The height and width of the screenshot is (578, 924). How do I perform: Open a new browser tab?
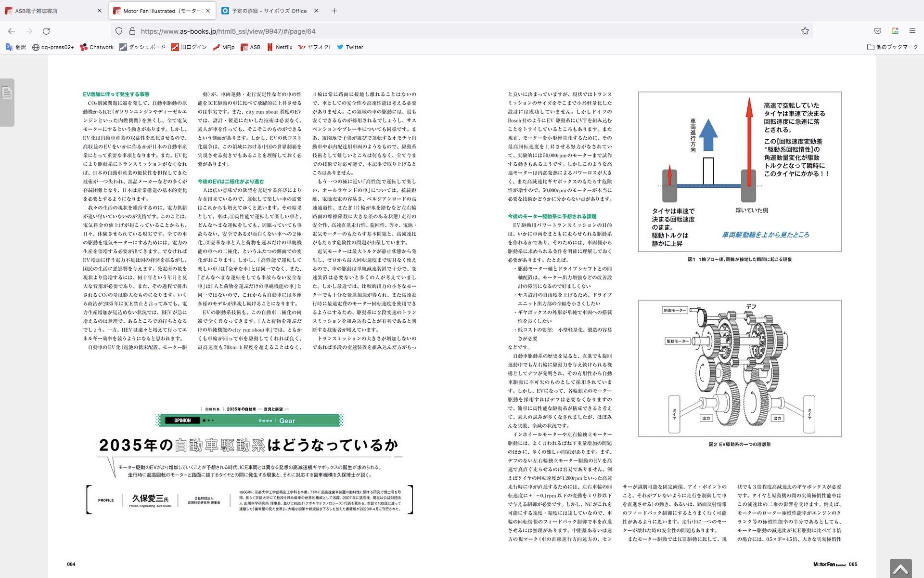(334, 11)
